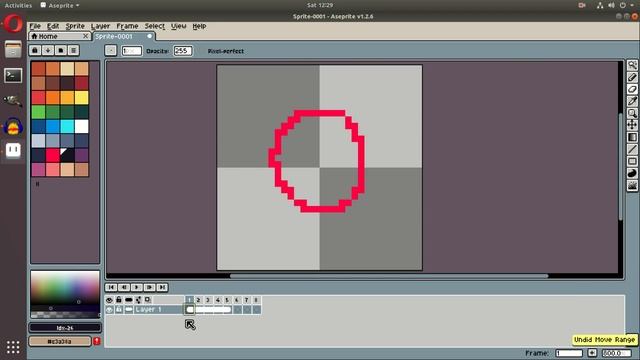Toggle the Pixel-perfect option
Image resolution: width=640 pixels, height=360 pixels.
(x=225, y=51)
